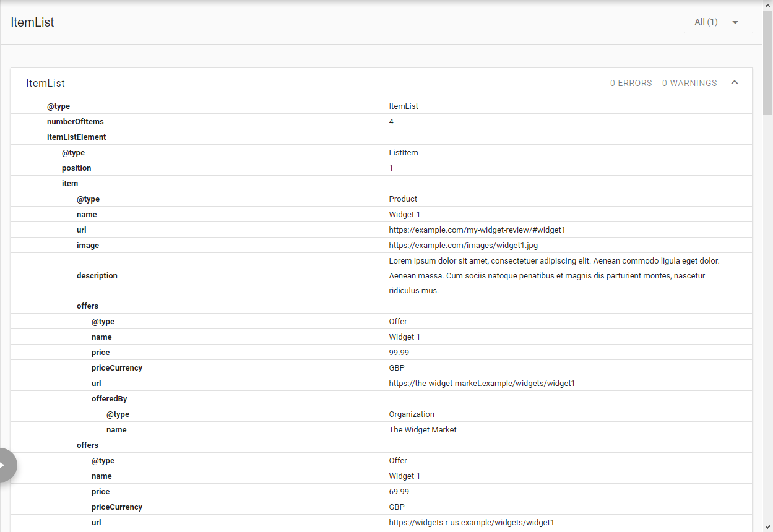
Task: Select the numberOfItems row
Action: tap(75, 121)
